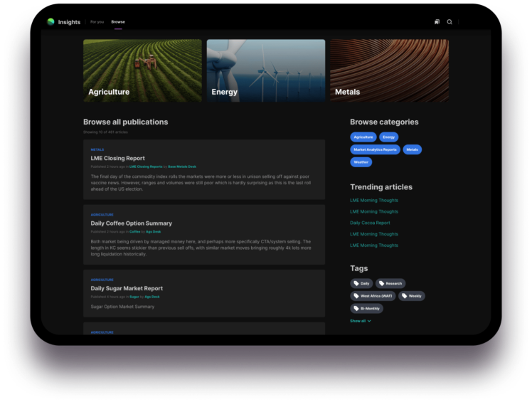
Task: Select the Research tag chip
Action: click(390, 283)
